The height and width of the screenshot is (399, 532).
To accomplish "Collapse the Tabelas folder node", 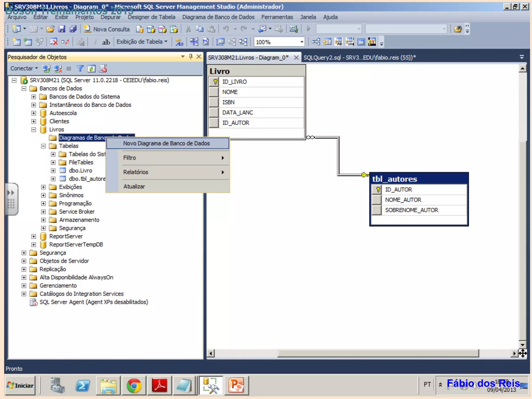I will tap(43, 146).
